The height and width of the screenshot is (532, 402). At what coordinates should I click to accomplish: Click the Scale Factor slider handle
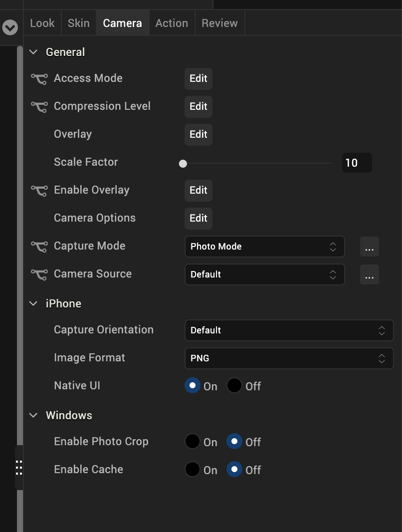183,163
